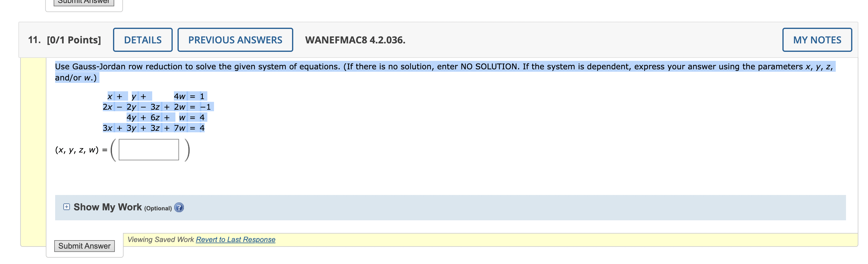This screenshot has height=264, width=868.
Task: Open MY NOTES for question 11
Action: click(x=817, y=39)
